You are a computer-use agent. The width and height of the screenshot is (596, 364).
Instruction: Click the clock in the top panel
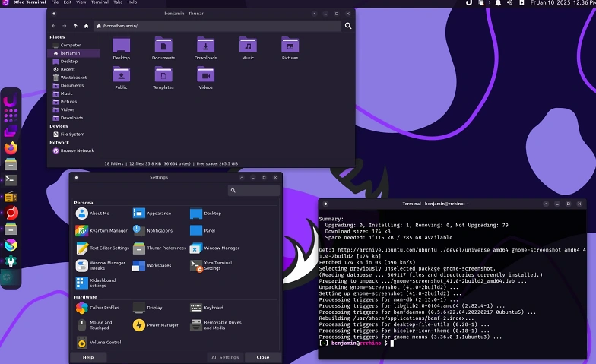click(563, 3)
